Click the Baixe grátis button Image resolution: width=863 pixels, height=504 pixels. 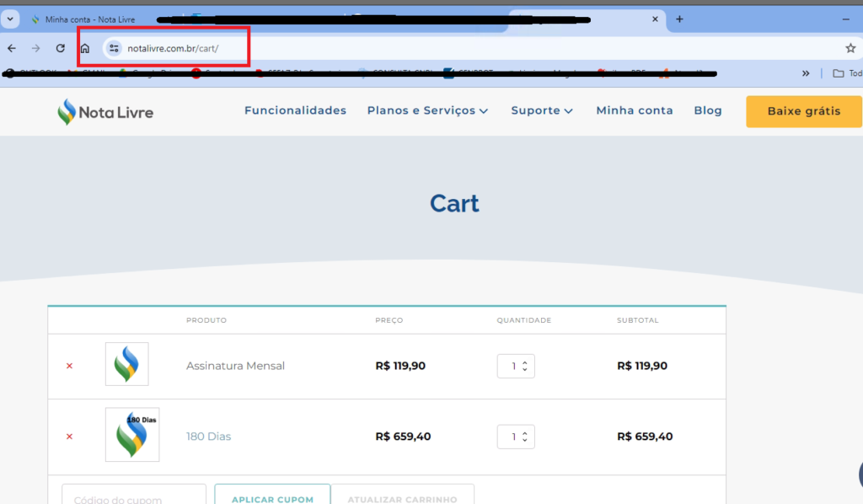[x=803, y=111]
